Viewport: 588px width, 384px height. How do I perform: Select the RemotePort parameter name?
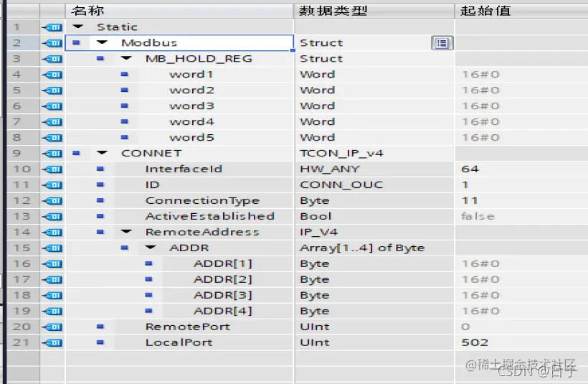click(x=188, y=327)
